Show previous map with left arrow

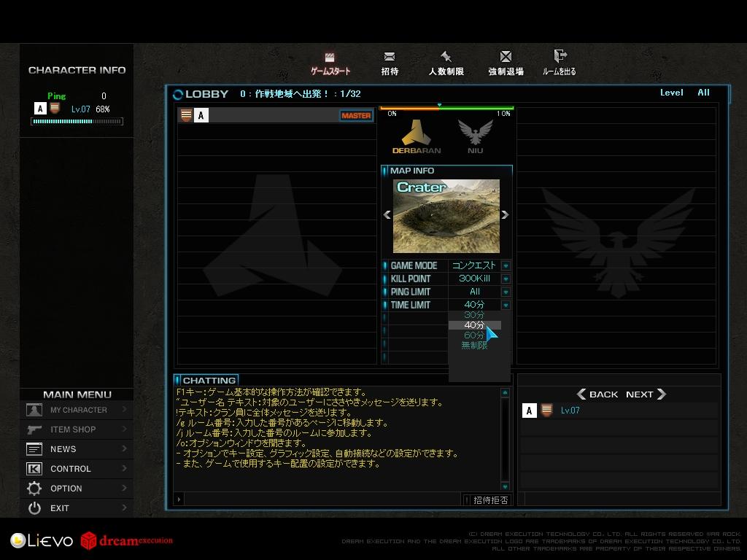tap(387, 215)
